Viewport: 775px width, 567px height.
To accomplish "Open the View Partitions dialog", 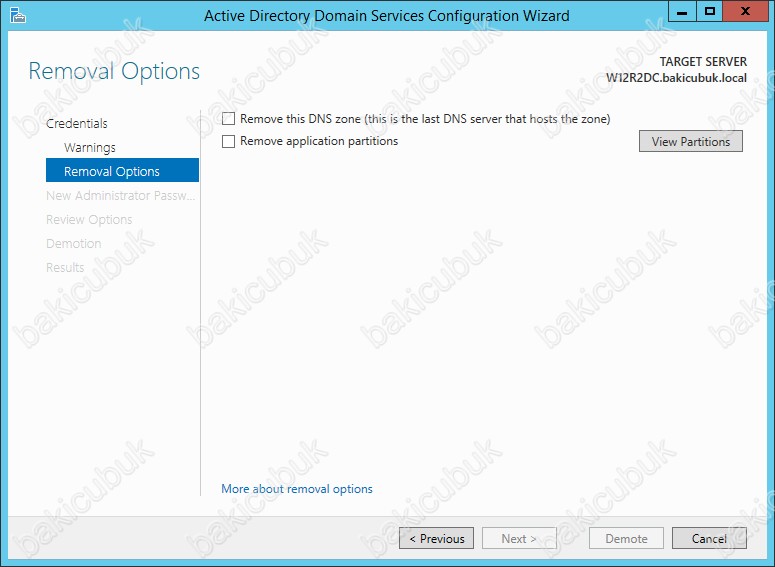I will (x=690, y=141).
